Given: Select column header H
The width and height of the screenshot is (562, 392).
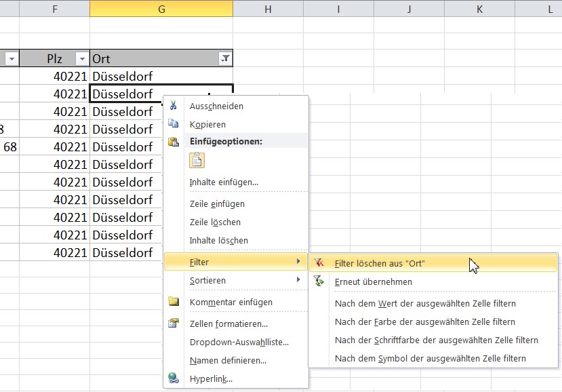Looking at the screenshot, I should pos(268,9).
